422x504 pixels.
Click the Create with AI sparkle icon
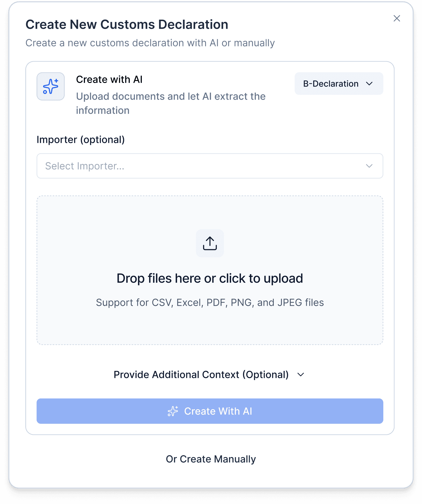[50, 86]
